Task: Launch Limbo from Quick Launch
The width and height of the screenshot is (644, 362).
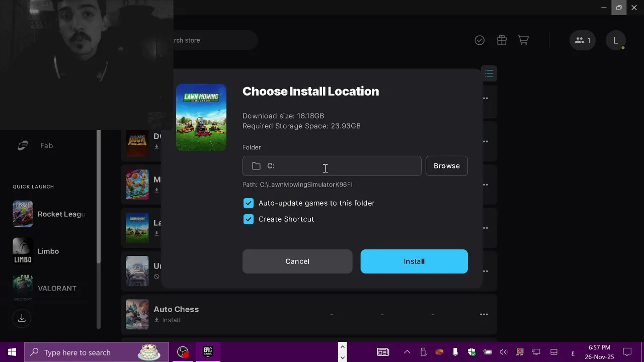Action: [x=48, y=251]
